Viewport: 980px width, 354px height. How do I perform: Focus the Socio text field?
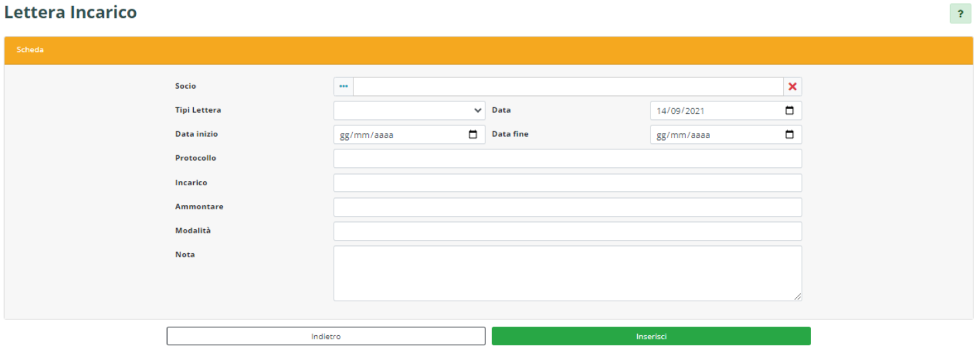tap(567, 87)
